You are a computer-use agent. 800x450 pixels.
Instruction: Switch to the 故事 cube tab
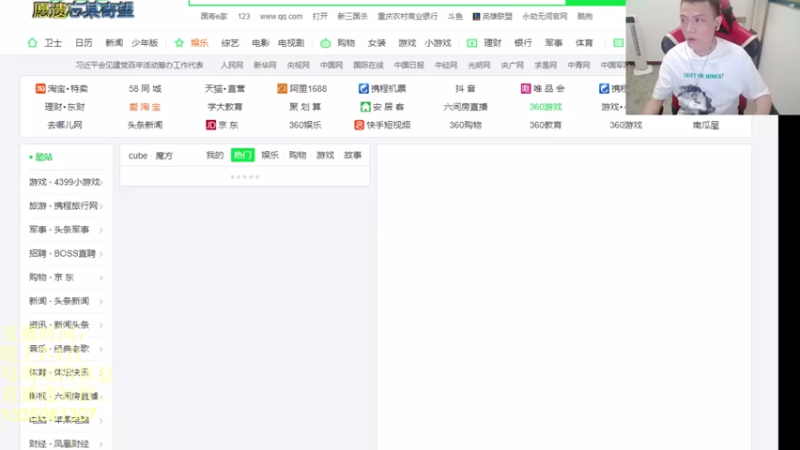353,155
